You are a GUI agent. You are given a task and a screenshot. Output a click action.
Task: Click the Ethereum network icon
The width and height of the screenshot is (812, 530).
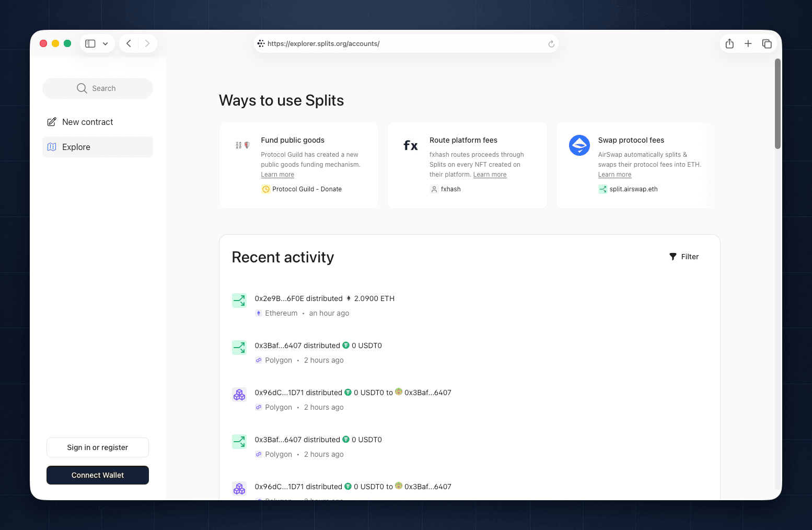coord(259,313)
